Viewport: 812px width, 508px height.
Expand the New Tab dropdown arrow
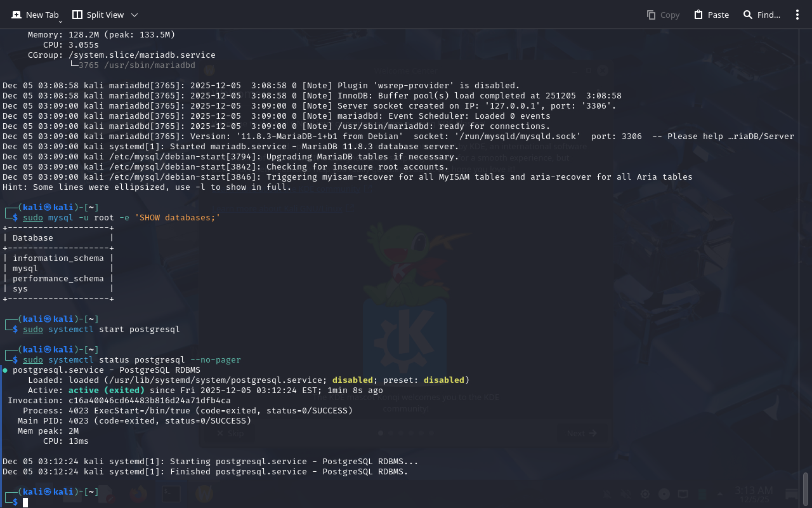(60, 22)
